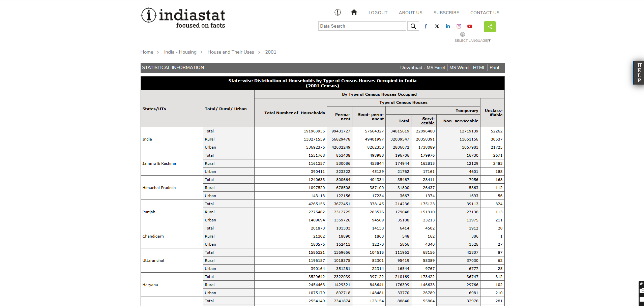Viewport: 644px width, 306px height.
Task: Type in the Data Search field
Action: point(362,26)
